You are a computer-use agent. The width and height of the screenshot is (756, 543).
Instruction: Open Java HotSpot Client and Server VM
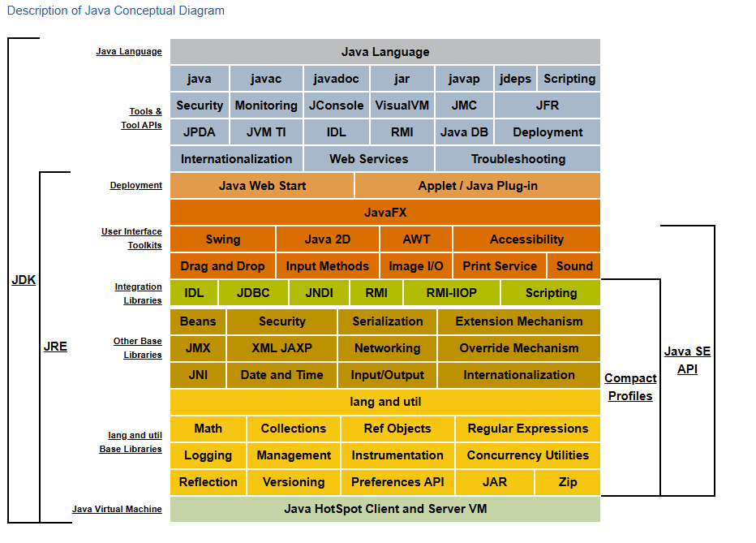click(385, 510)
